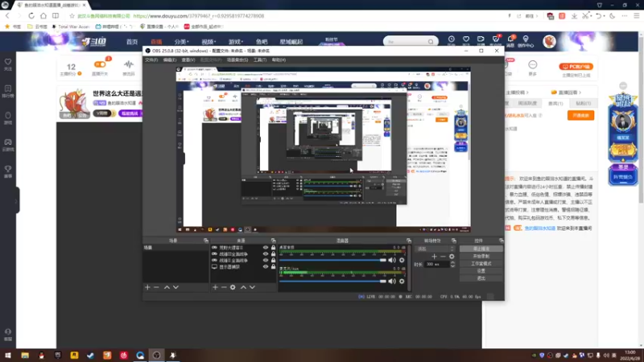
Task: Open settings gear for the second mixer track
Action: point(402,281)
